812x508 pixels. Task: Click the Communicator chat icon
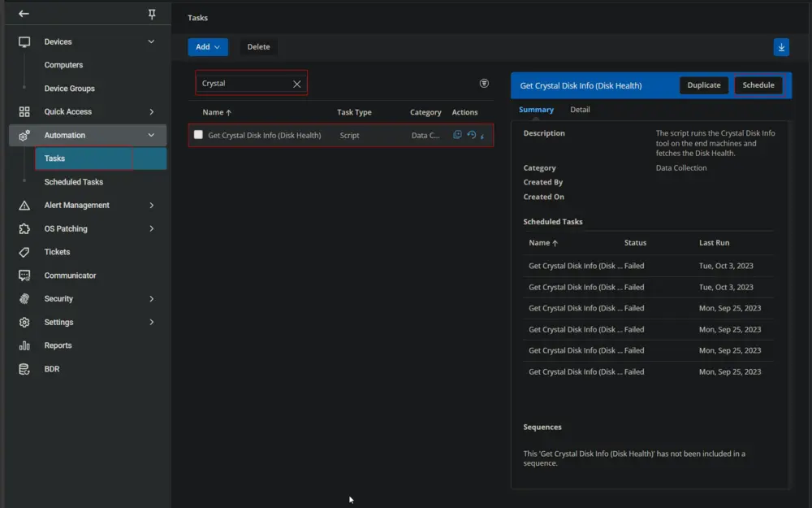point(24,276)
